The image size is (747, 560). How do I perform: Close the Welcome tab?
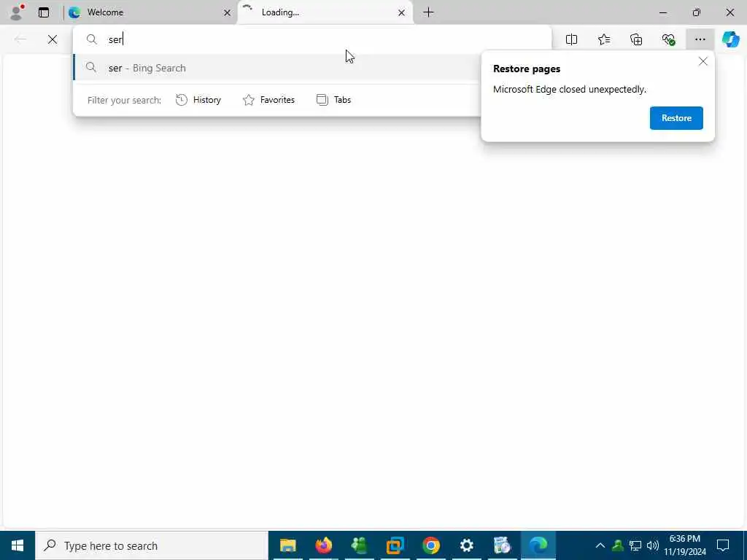click(x=228, y=13)
